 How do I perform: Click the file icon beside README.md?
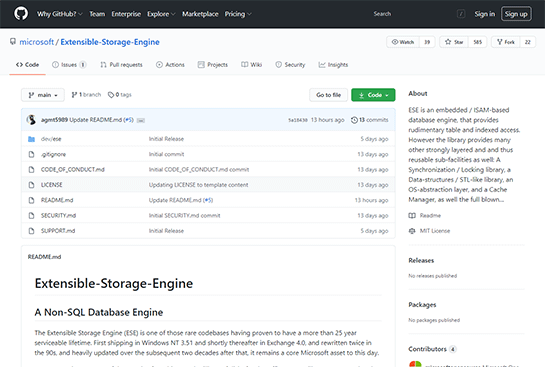31,200
